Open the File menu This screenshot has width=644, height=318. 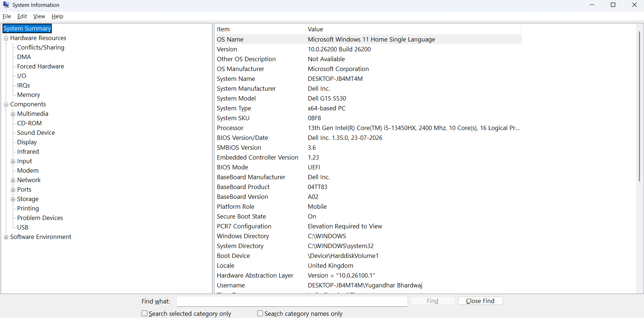(7, 16)
